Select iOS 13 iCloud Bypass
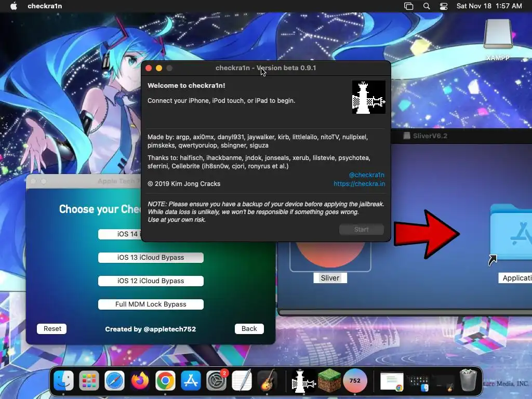 (151, 258)
